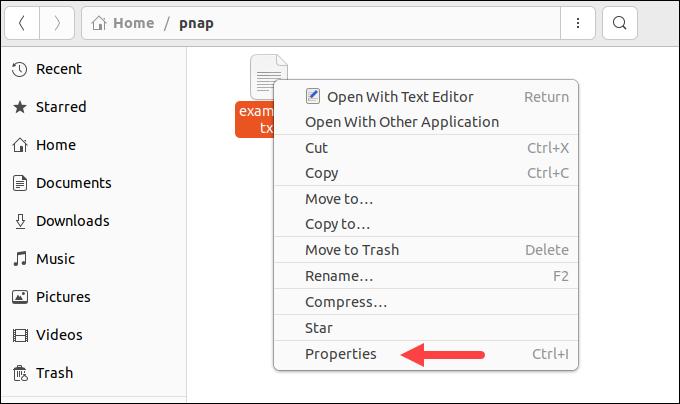Choose Open With Other Application
The height and width of the screenshot is (404, 680).
(x=402, y=122)
